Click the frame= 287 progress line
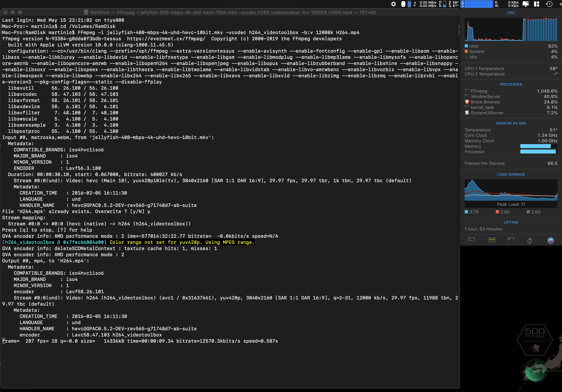 [x=140, y=341]
